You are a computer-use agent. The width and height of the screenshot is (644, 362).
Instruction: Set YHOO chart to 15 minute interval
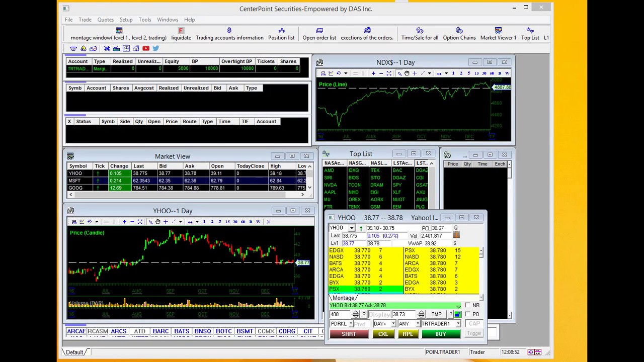(227, 222)
